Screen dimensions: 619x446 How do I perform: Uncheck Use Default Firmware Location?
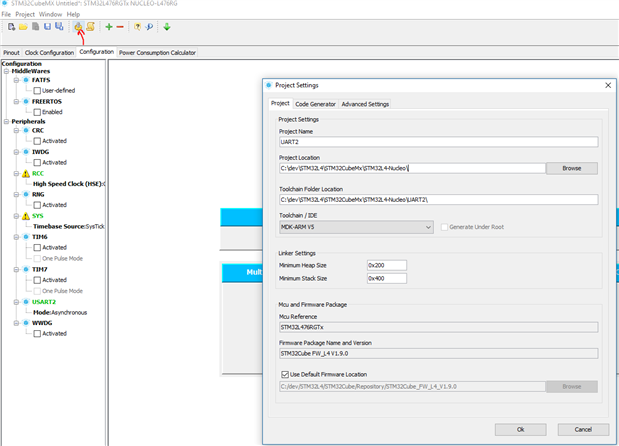pyautogui.click(x=285, y=373)
